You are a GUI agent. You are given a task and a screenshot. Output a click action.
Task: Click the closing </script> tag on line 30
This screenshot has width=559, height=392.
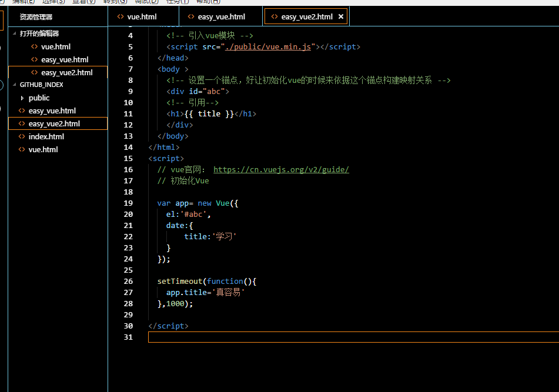coord(168,326)
